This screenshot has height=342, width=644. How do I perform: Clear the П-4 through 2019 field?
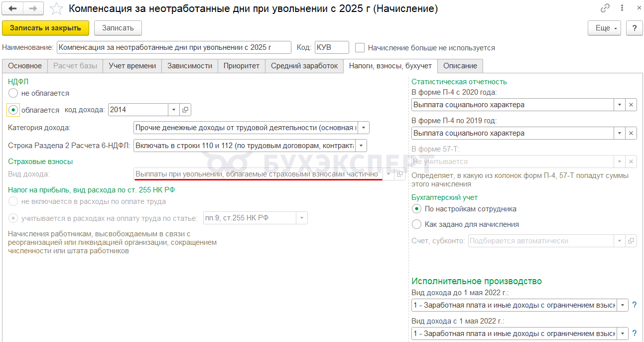point(631,133)
